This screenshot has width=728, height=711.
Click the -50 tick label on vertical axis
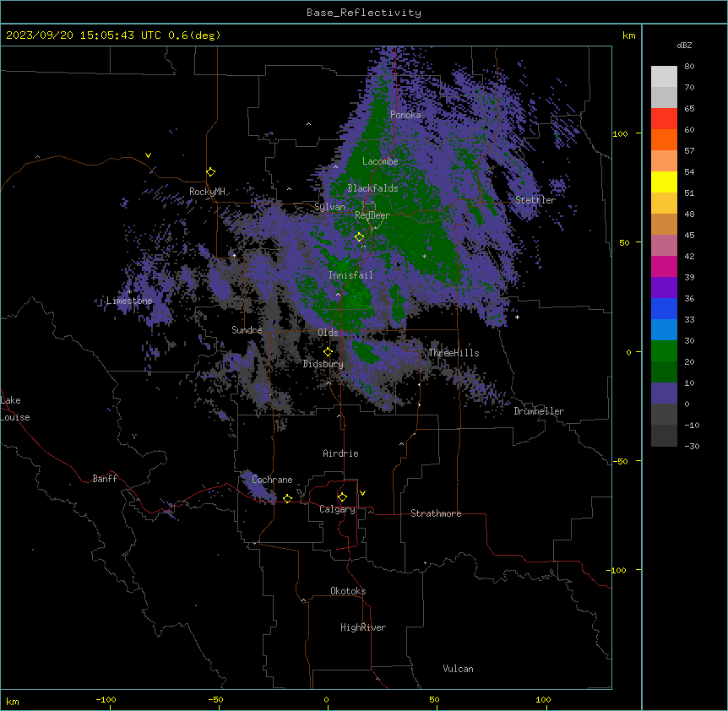click(x=620, y=461)
